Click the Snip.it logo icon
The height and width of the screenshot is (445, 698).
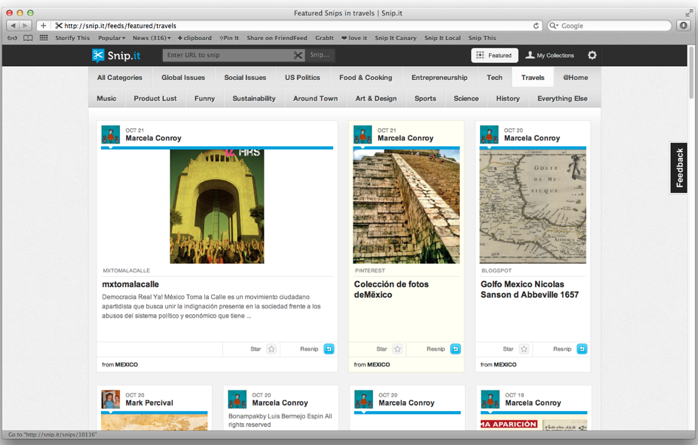click(x=98, y=56)
